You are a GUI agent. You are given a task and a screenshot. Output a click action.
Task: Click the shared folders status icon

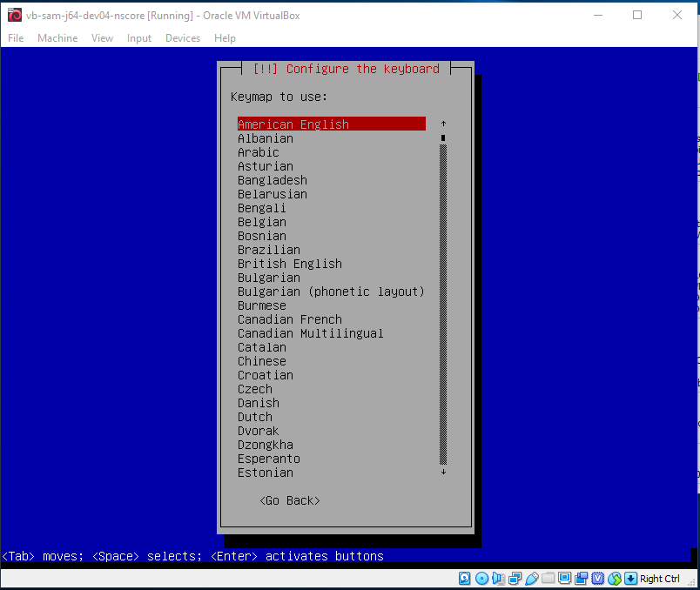click(549, 579)
